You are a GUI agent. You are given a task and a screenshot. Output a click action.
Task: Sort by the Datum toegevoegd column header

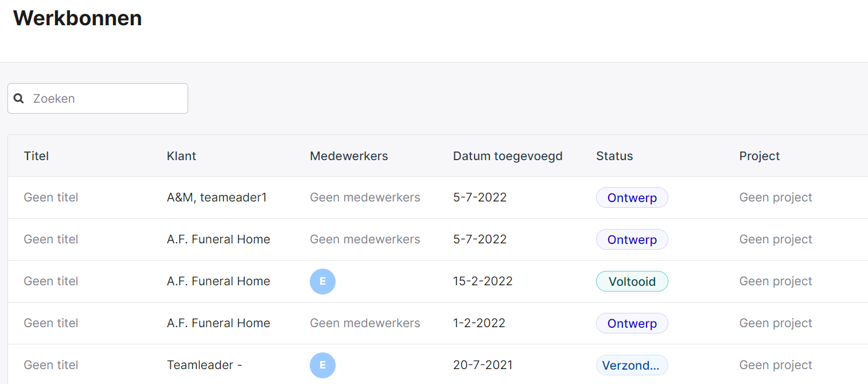tap(508, 156)
